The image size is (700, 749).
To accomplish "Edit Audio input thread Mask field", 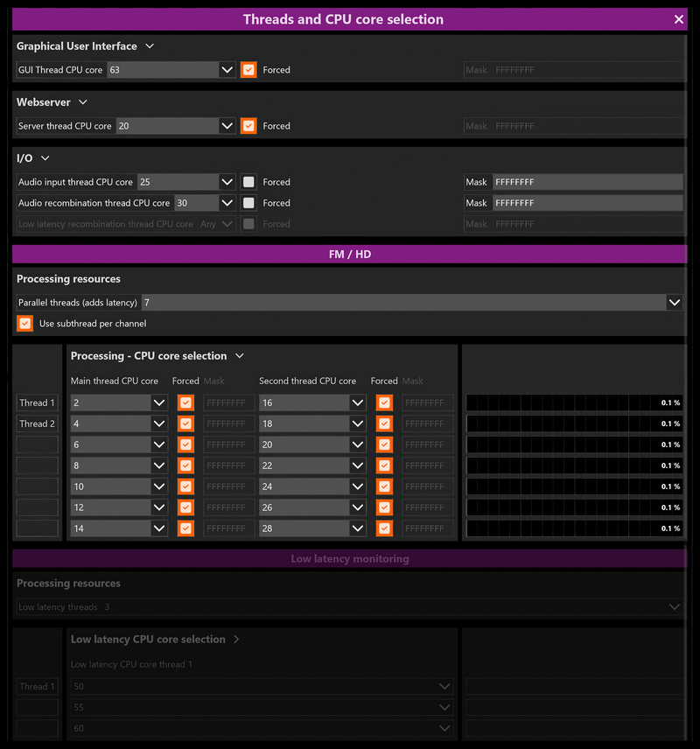I will (587, 182).
